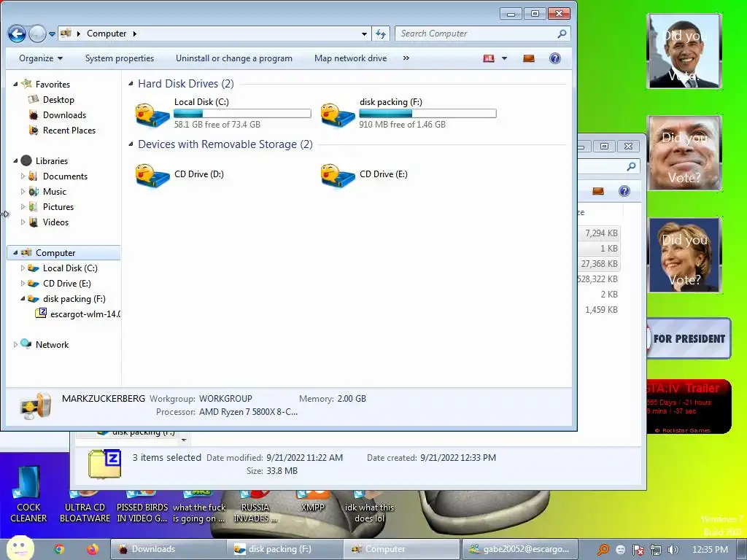747x560 pixels.
Task: Click the Hillary Did you Vote gadget
Action: (684, 255)
